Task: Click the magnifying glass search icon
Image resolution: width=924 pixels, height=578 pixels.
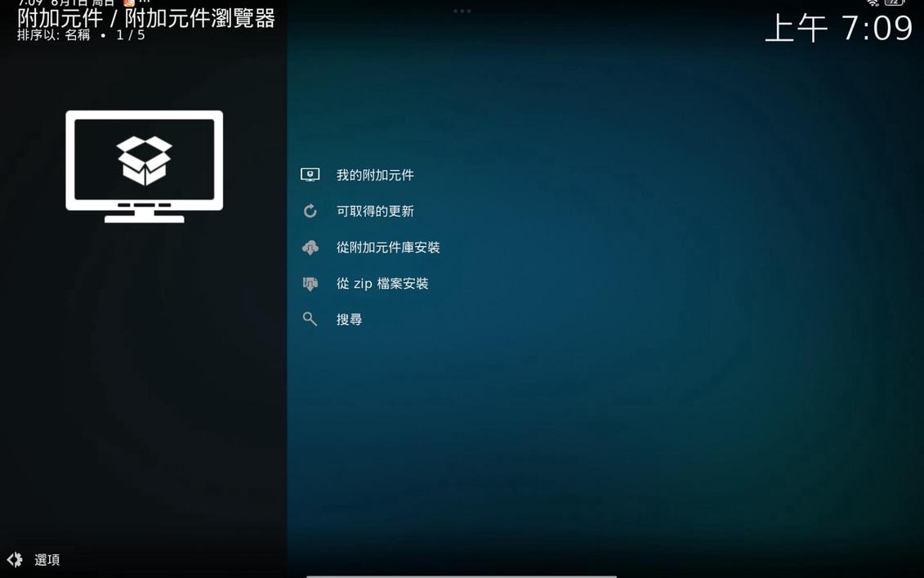Action: (x=310, y=319)
